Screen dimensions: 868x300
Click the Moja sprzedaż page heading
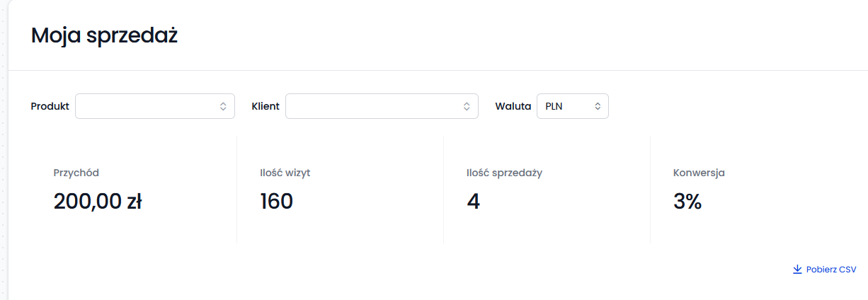[104, 35]
